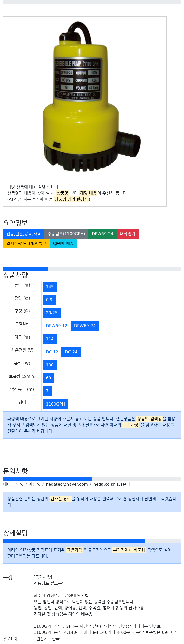Select the 전동,엔진,공작,하역 category tag

24,234
